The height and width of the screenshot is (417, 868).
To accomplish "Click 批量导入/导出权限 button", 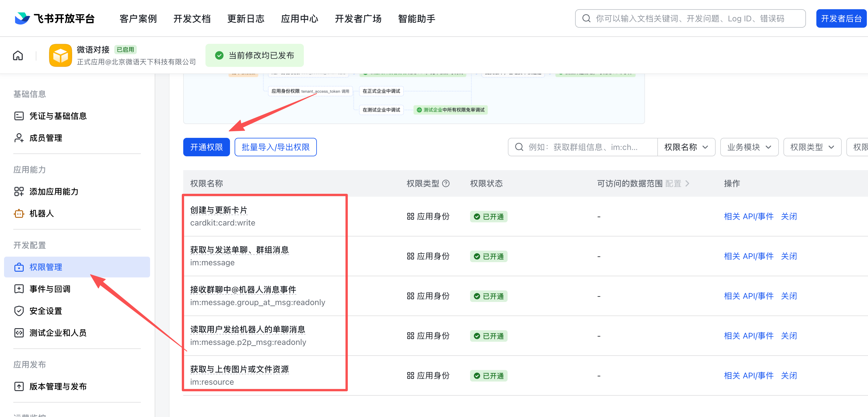I will (275, 147).
